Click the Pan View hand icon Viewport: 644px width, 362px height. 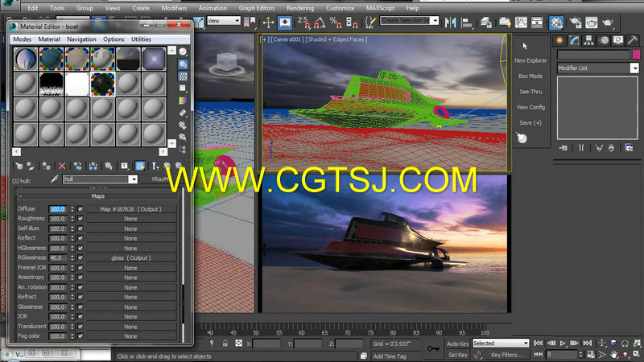[x=613, y=354]
